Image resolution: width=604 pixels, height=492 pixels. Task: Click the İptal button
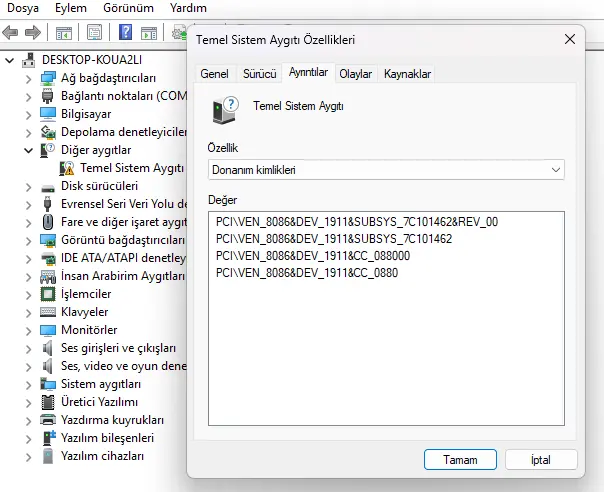[x=541, y=460]
